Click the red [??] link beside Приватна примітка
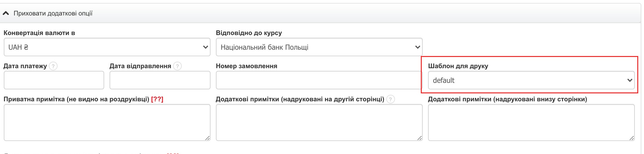Screen dimensions: 644x154 click(x=157, y=99)
